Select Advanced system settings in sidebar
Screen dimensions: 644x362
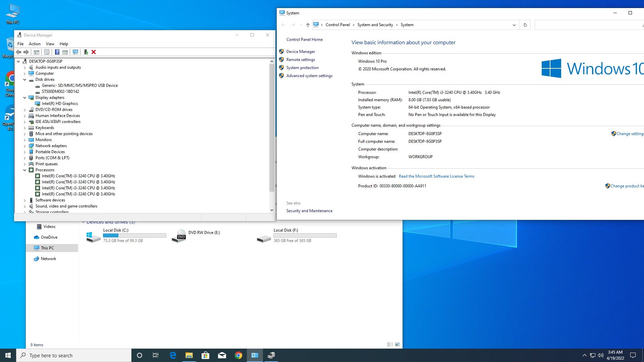[x=309, y=76]
